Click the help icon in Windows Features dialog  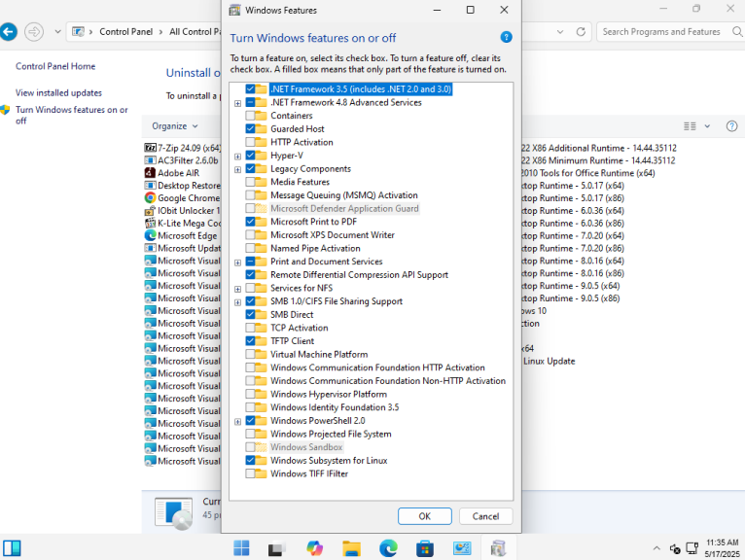[506, 37]
